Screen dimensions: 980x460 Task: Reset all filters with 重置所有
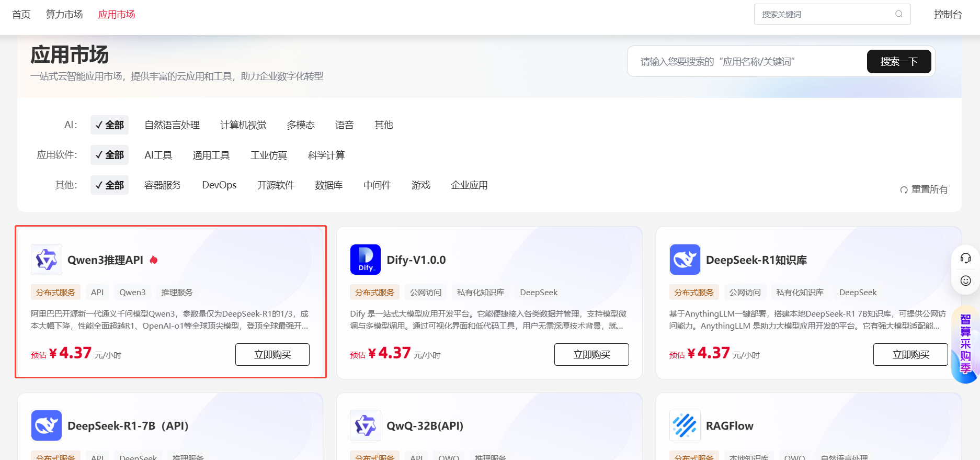(x=924, y=189)
